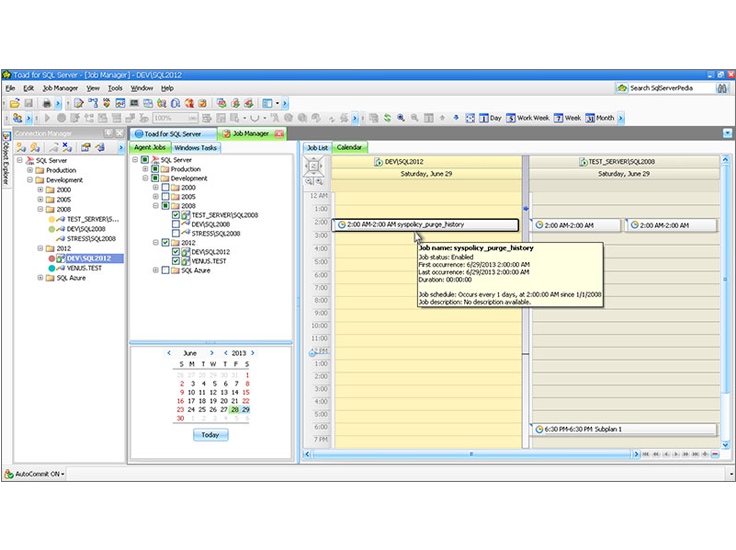Viewport: 736px width, 550px height.
Task: Click the green Refresh arrows icon
Action: (x=387, y=118)
